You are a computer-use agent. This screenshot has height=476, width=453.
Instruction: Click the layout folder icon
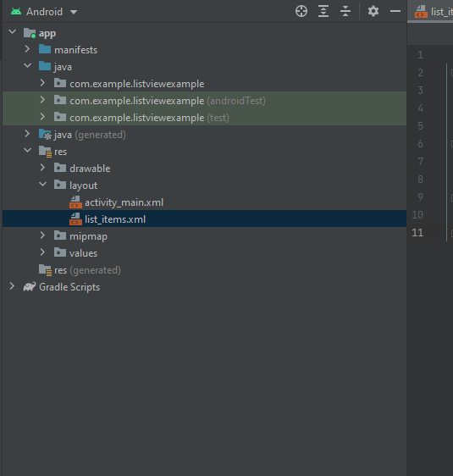(x=60, y=185)
